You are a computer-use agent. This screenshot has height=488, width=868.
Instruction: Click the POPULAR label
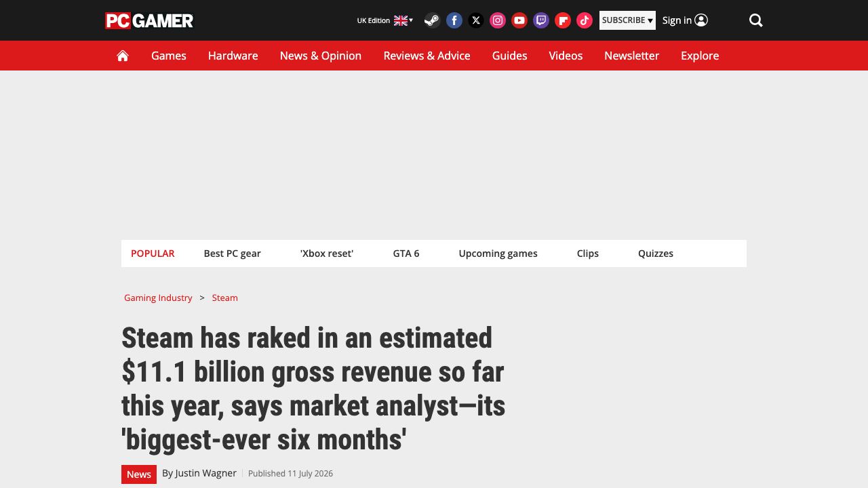click(153, 253)
